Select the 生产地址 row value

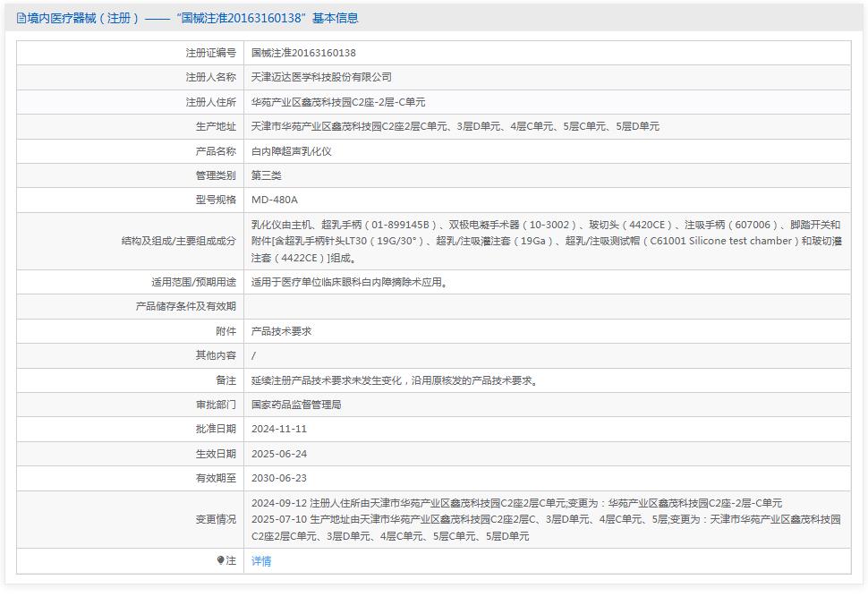click(x=451, y=126)
